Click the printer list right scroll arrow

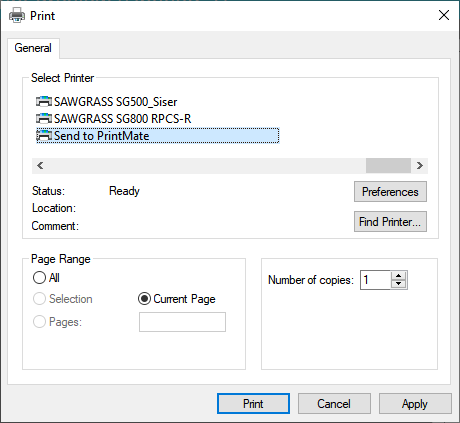point(420,165)
